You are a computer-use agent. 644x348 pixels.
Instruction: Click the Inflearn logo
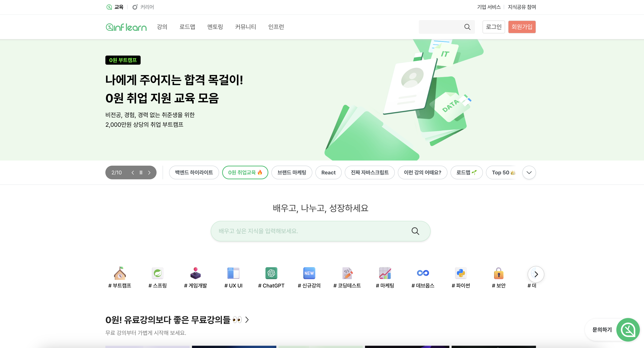tap(126, 27)
